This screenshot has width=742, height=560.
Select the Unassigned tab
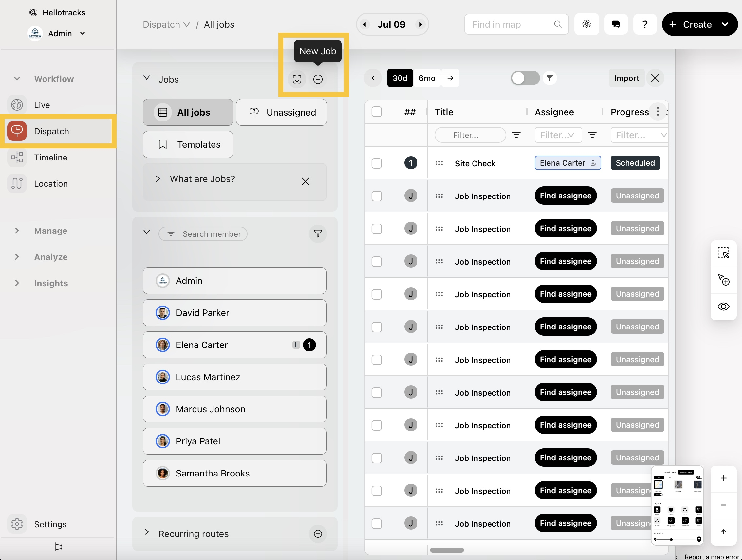[281, 112]
